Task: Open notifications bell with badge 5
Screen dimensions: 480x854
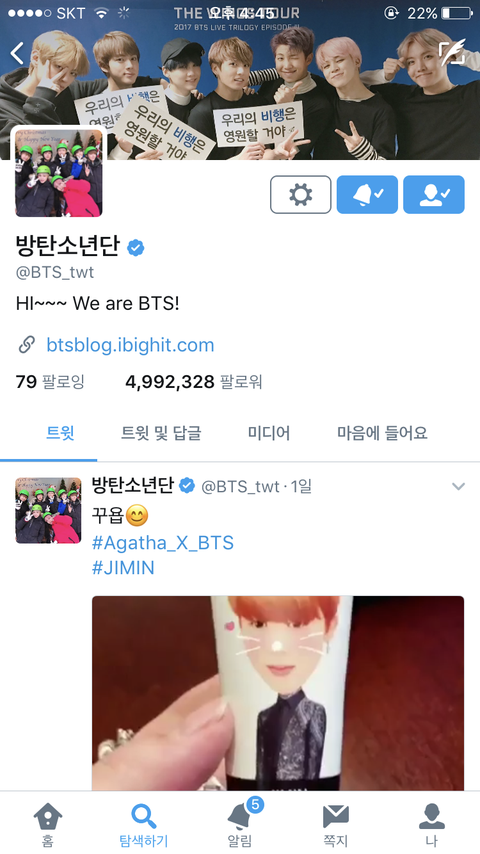Action: (x=240, y=825)
